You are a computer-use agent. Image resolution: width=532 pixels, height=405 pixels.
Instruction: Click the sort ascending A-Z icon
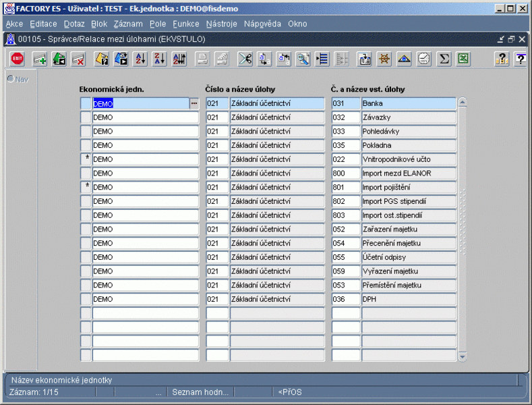140,59
